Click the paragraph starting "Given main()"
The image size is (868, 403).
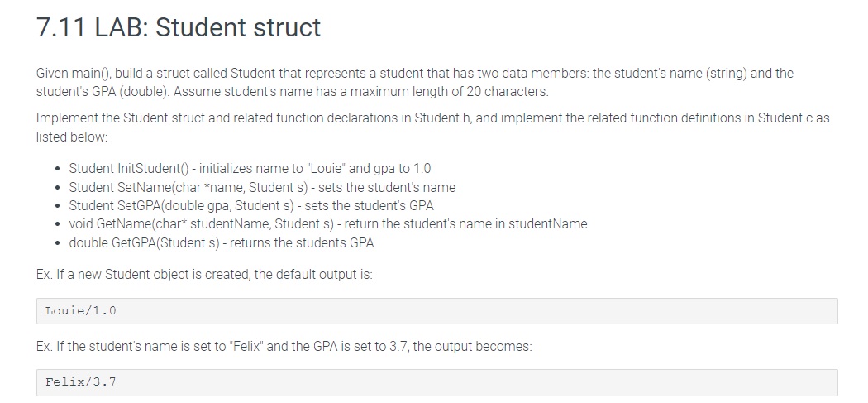click(x=413, y=82)
